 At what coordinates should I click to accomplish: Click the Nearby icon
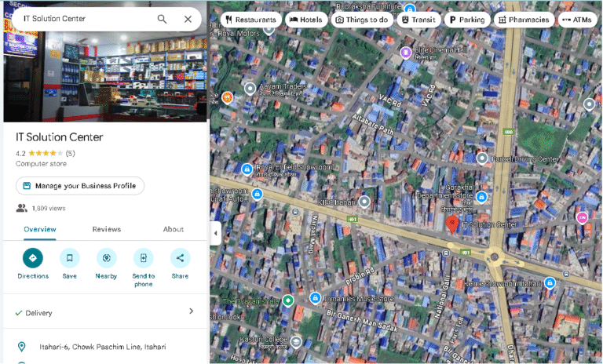pyautogui.click(x=106, y=258)
